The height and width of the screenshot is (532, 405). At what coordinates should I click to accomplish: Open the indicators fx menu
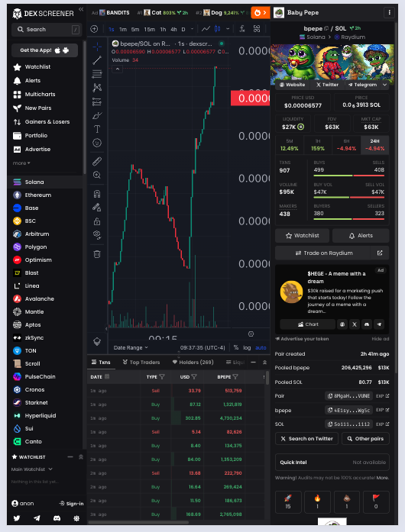click(x=242, y=29)
